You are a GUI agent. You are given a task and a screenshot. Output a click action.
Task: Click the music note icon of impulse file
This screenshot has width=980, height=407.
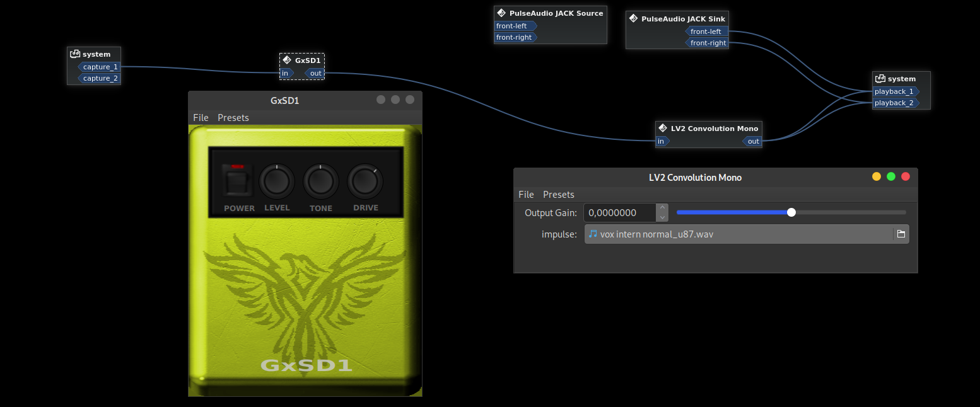[592, 234]
